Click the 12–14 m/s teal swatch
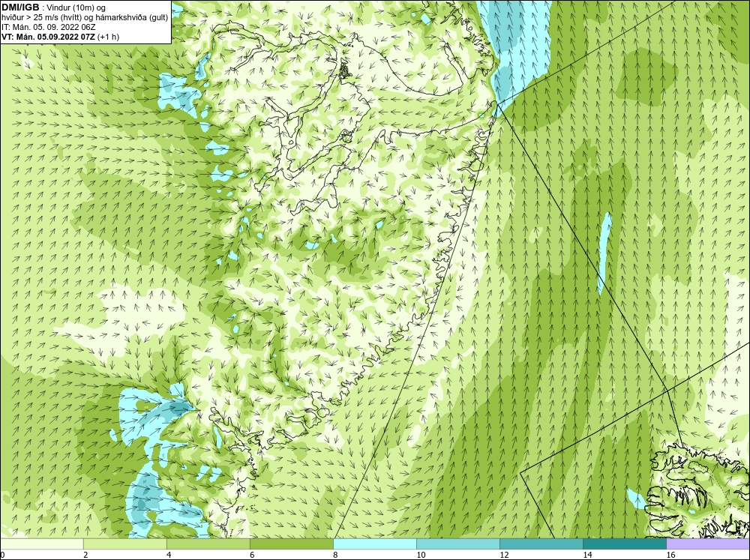Image resolution: width=750 pixels, height=560 pixels. (541, 544)
